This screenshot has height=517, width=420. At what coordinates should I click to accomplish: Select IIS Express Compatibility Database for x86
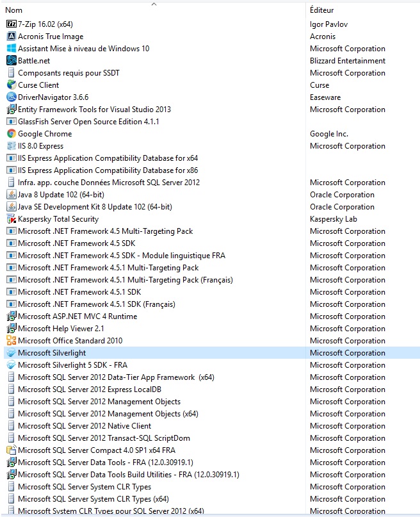tap(108, 170)
